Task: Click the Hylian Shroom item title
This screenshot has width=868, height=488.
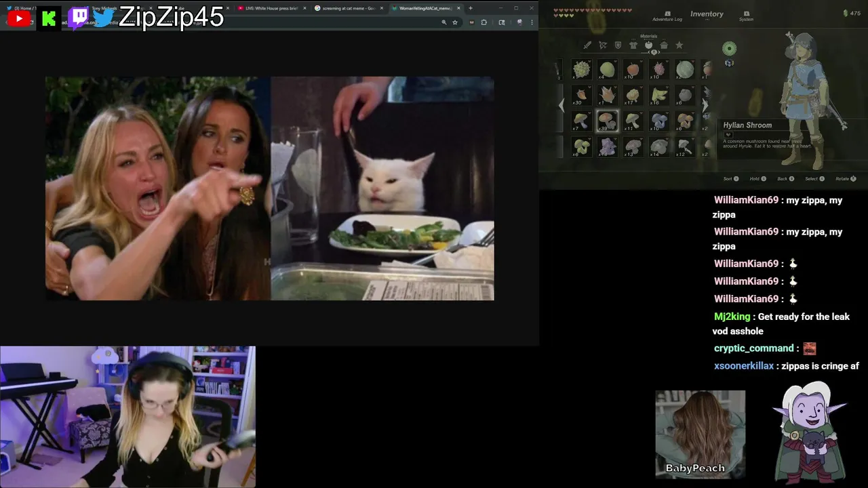Action: (747, 125)
